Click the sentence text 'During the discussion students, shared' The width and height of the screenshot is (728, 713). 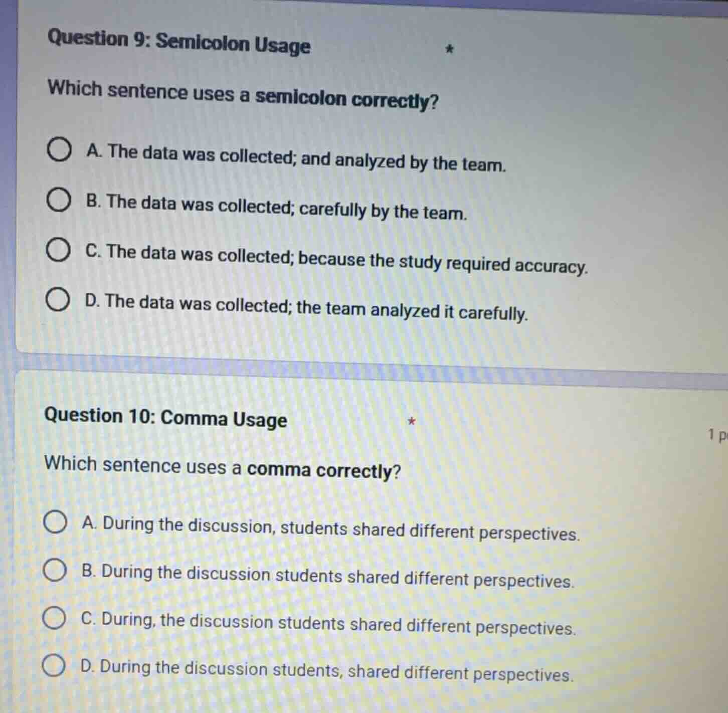click(326, 671)
